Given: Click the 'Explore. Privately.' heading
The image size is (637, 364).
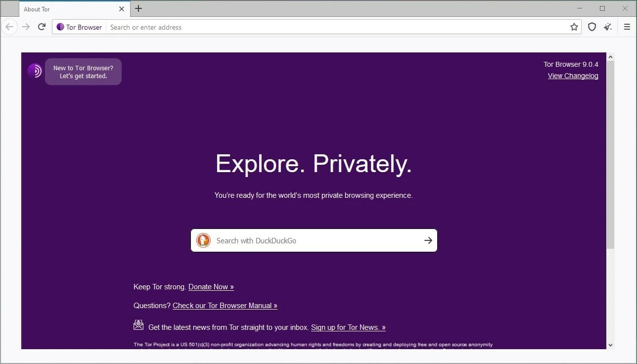Looking at the screenshot, I should pos(314,164).
